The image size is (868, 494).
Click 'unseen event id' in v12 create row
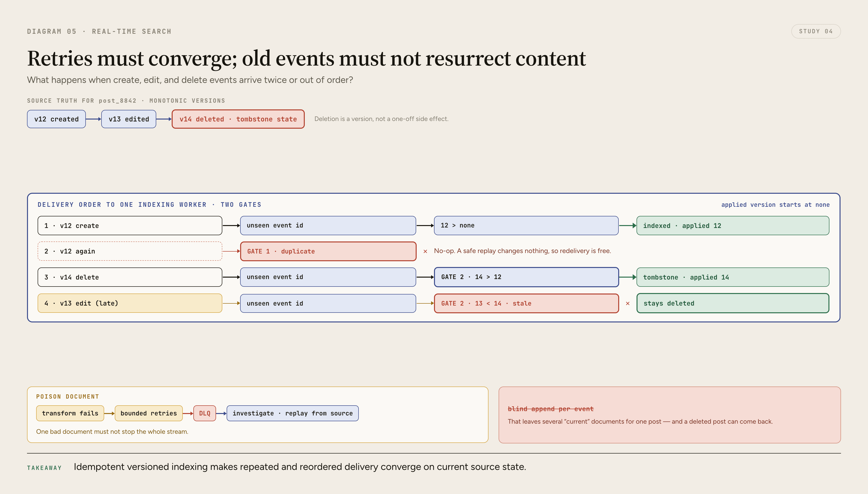[x=328, y=226]
